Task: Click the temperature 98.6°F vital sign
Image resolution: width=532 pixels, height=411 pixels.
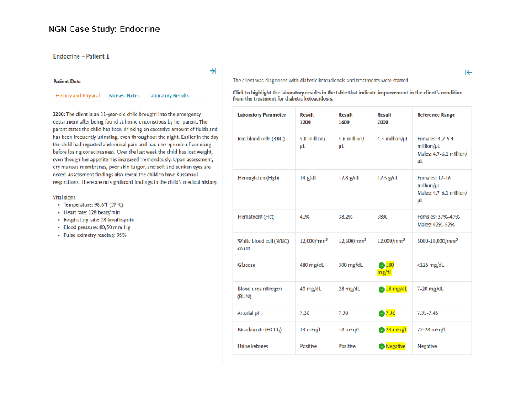Action: click(x=93, y=205)
